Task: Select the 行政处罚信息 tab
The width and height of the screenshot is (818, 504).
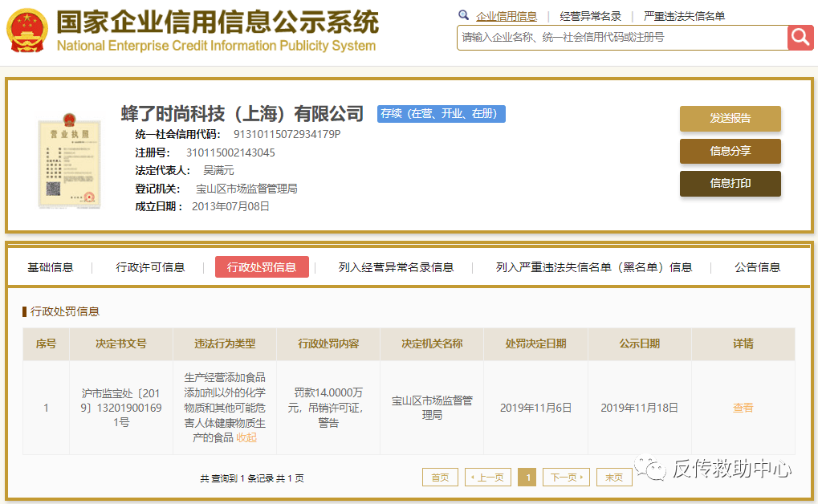Action: coord(262,267)
